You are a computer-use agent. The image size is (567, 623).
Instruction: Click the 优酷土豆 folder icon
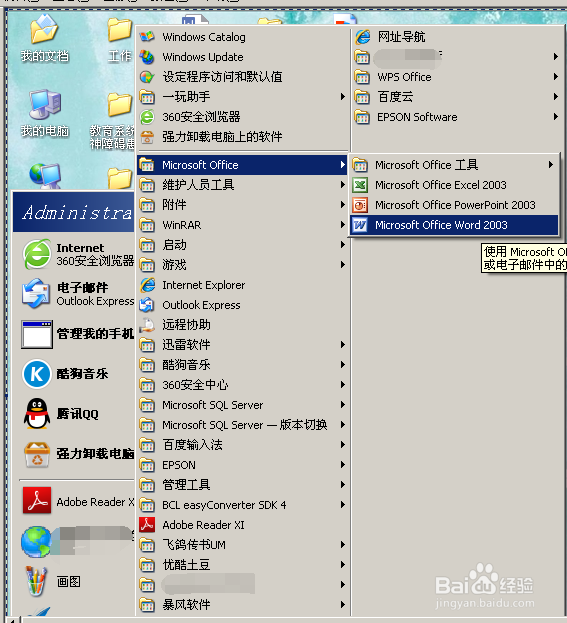[147, 565]
